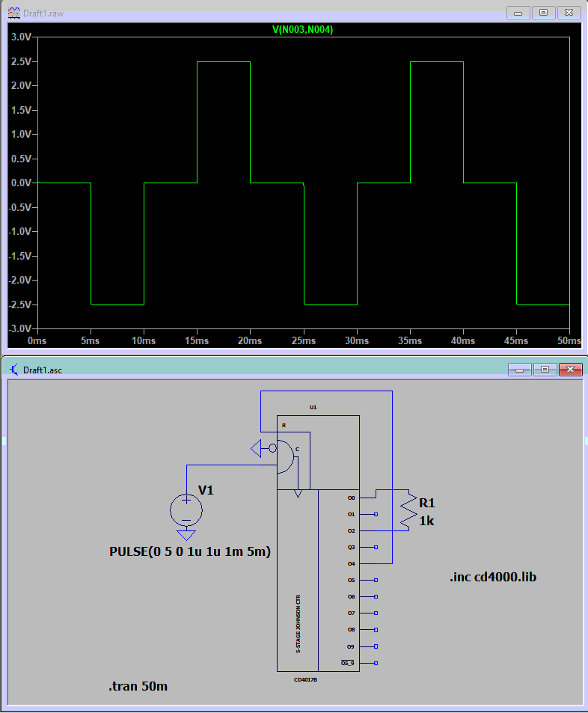This screenshot has height=713, width=588.
Task: Click the 5-STAGE JOHNSON CTR label
Action: (x=298, y=624)
